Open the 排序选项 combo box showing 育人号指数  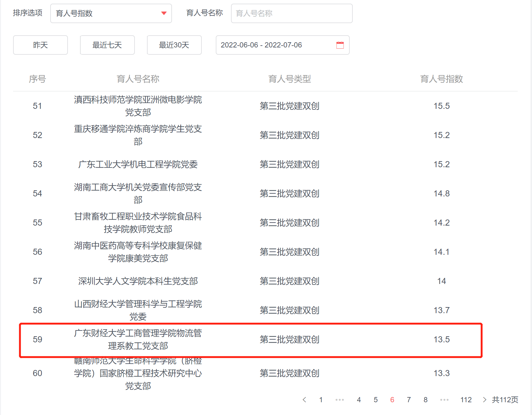coord(111,13)
